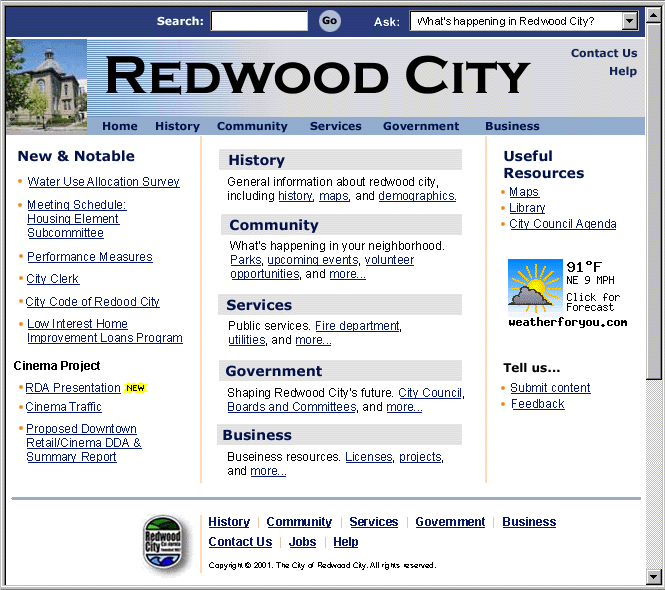
Task: Open the Water Use Allocation Survey link
Action: pos(103,182)
